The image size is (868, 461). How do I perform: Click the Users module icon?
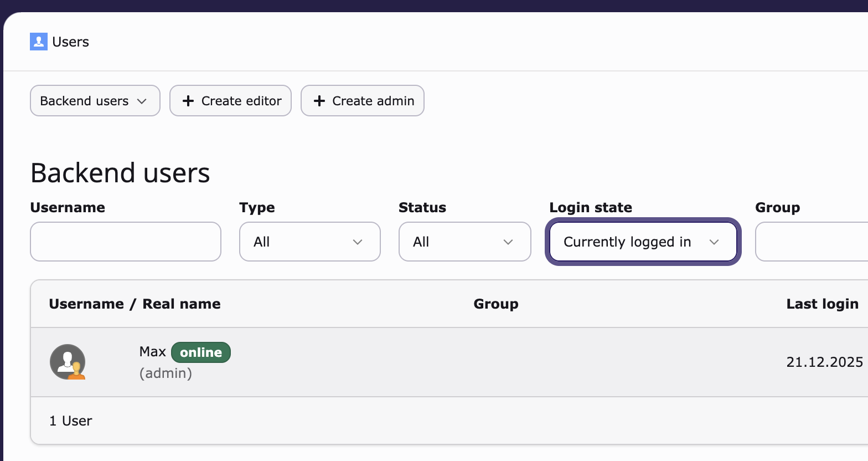coord(39,42)
